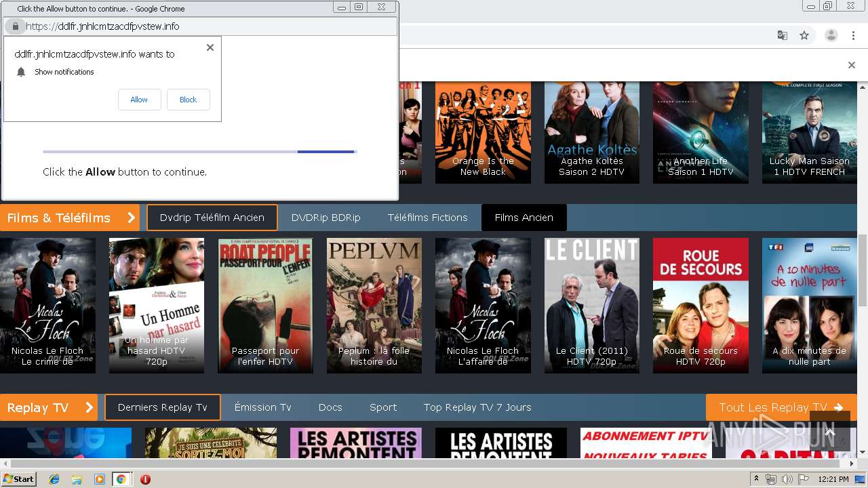The image size is (868, 488).
Task: Open the Sport tab
Action: (383, 407)
